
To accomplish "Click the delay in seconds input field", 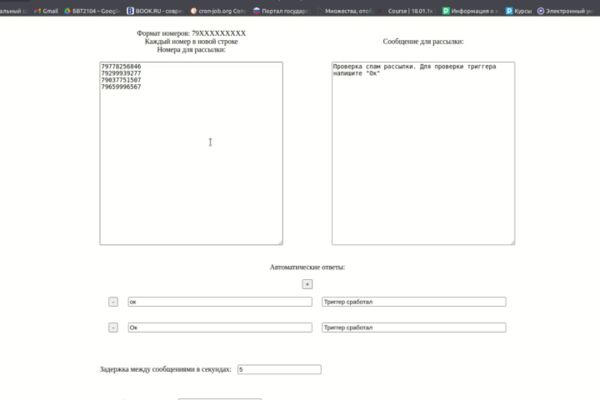I will (279, 369).
